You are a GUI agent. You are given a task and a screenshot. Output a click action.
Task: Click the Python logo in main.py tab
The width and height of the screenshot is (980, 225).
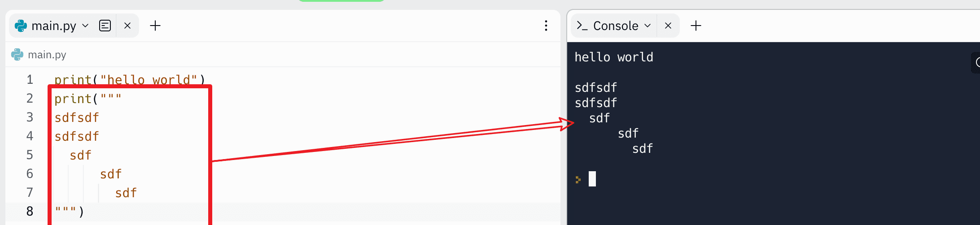click(21, 26)
